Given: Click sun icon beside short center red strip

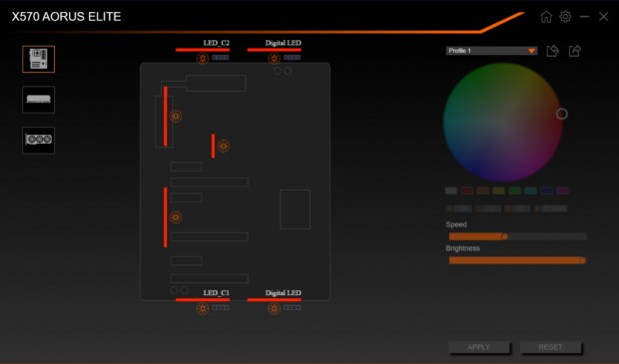Looking at the screenshot, I should pyautogui.click(x=224, y=146).
